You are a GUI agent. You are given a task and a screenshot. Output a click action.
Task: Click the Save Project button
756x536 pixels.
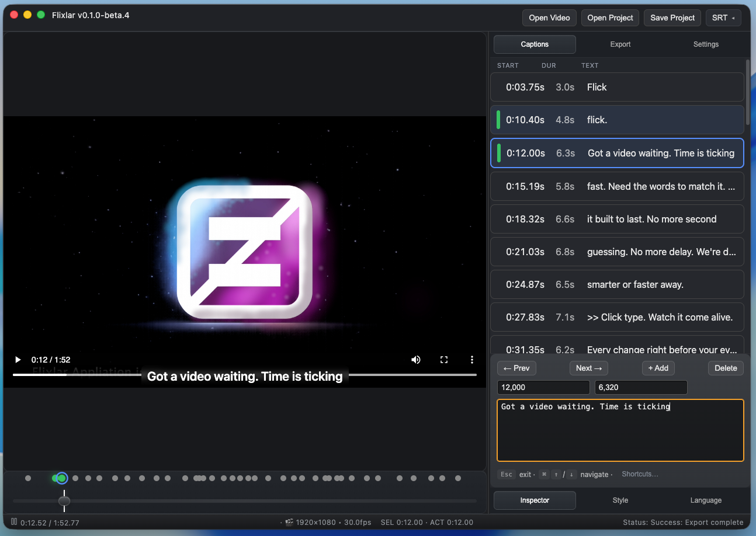pos(672,18)
